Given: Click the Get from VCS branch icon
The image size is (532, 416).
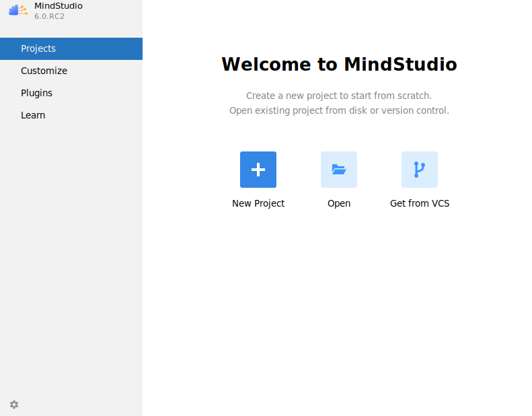Looking at the screenshot, I should tap(420, 170).
